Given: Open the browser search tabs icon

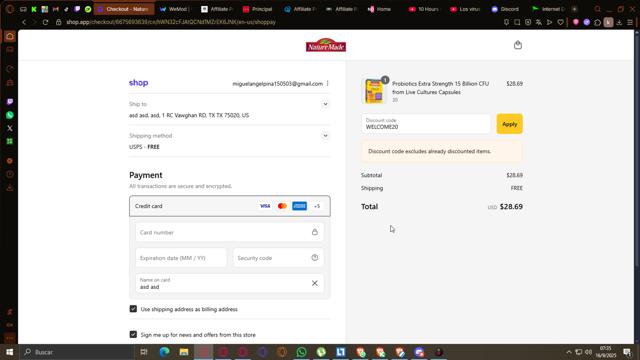Looking at the screenshot, I should (x=598, y=9).
